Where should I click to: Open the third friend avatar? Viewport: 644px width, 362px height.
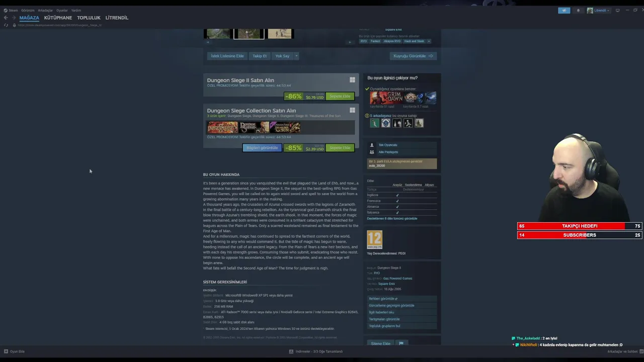tap(397, 123)
